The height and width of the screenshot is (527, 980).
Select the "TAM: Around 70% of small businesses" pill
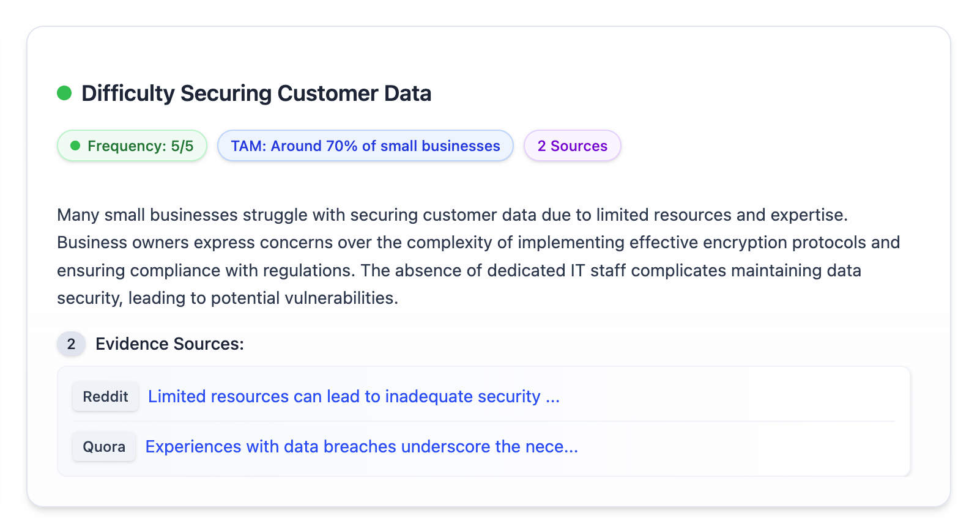(x=365, y=146)
